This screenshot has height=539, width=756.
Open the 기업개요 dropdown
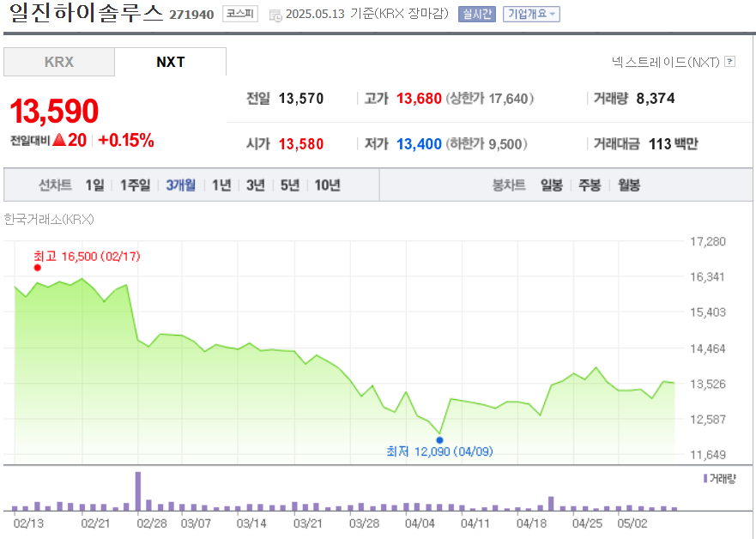531,15
